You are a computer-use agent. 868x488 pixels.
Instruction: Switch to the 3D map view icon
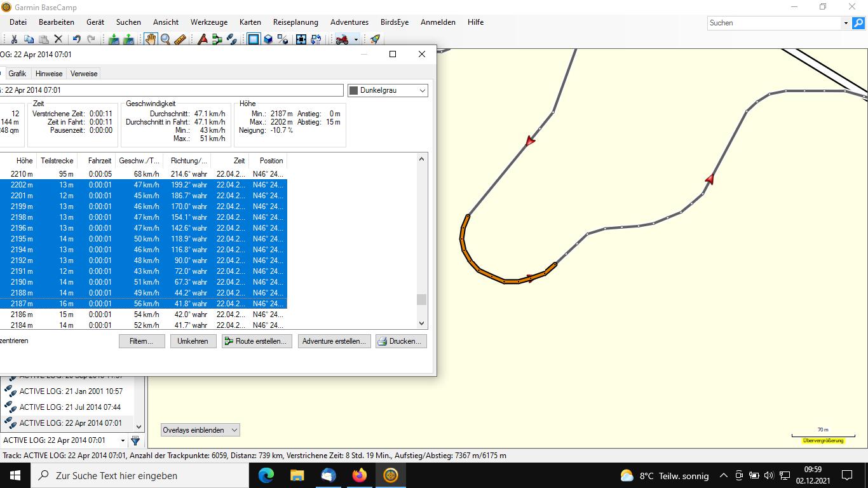click(268, 39)
